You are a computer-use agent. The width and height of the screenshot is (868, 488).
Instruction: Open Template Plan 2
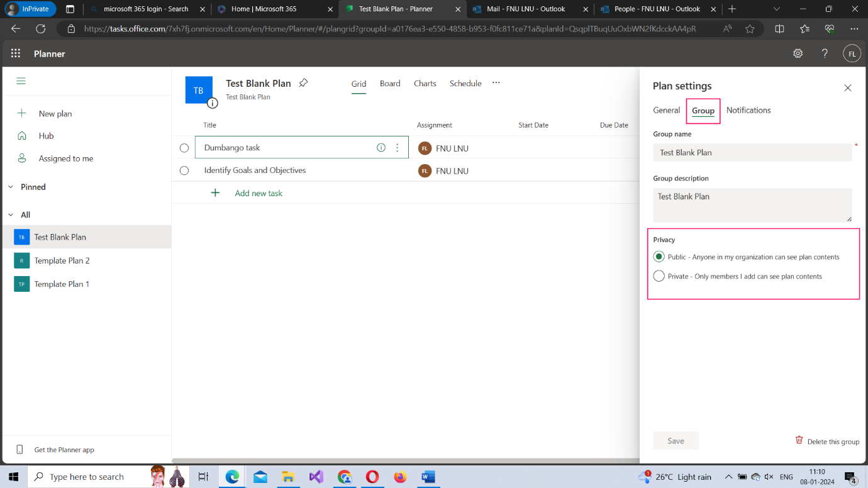click(x=87, y=260)
